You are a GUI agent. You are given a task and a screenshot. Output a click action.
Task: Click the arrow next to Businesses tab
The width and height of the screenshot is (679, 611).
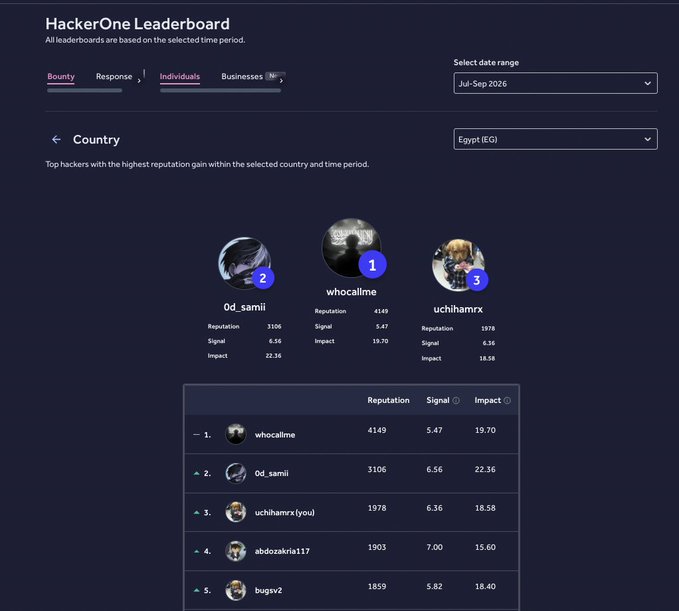tap(281, 80)
